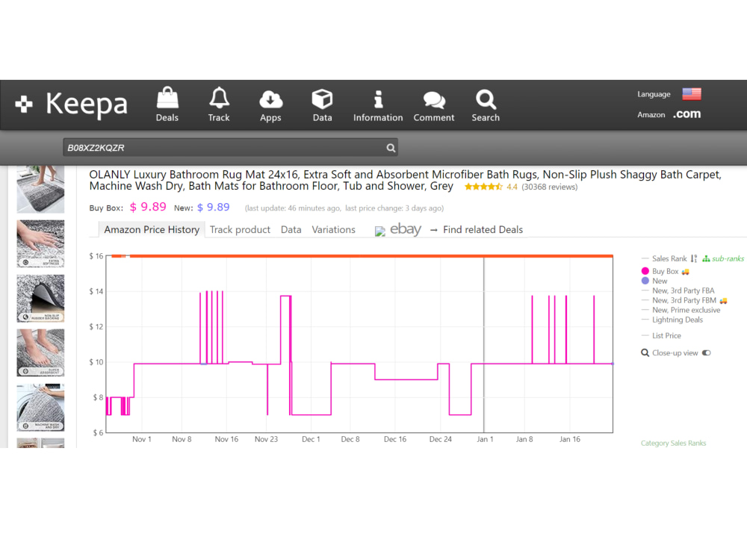The width and height of the screenshot is (747, 560).
Task: Open the Apps cloud download icon
Action: tap(270, 99)
